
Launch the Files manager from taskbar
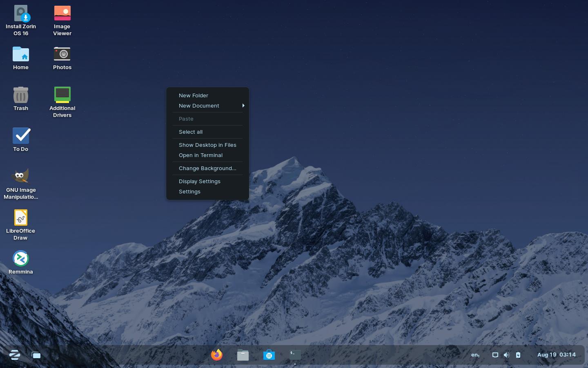[243, 355]
